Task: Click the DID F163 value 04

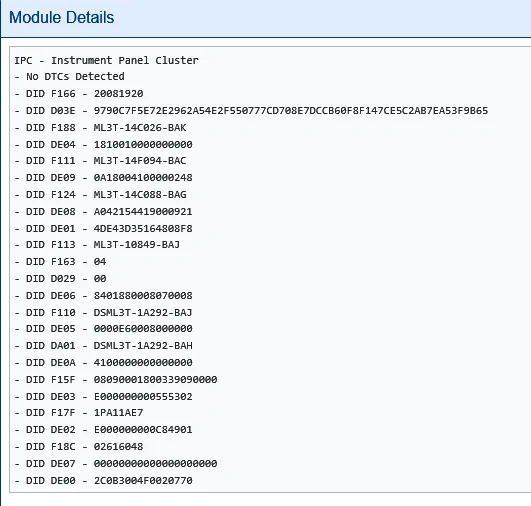Action: coord(100,261)
